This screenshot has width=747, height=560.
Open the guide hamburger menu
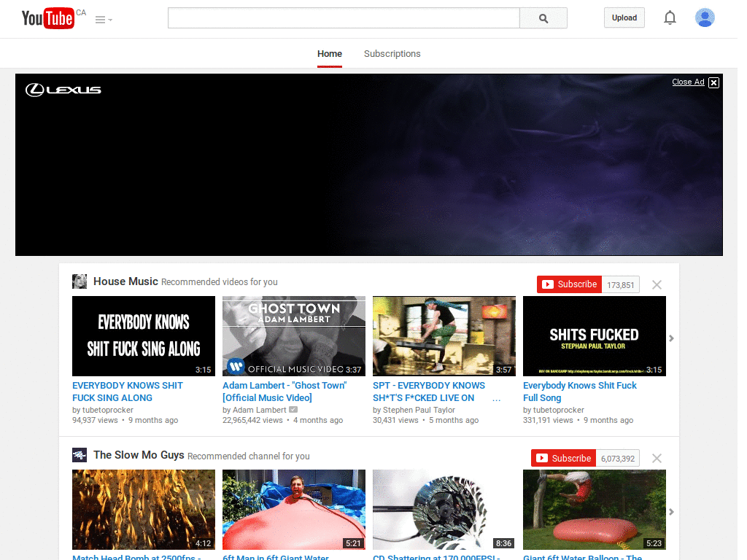point(104,20)
